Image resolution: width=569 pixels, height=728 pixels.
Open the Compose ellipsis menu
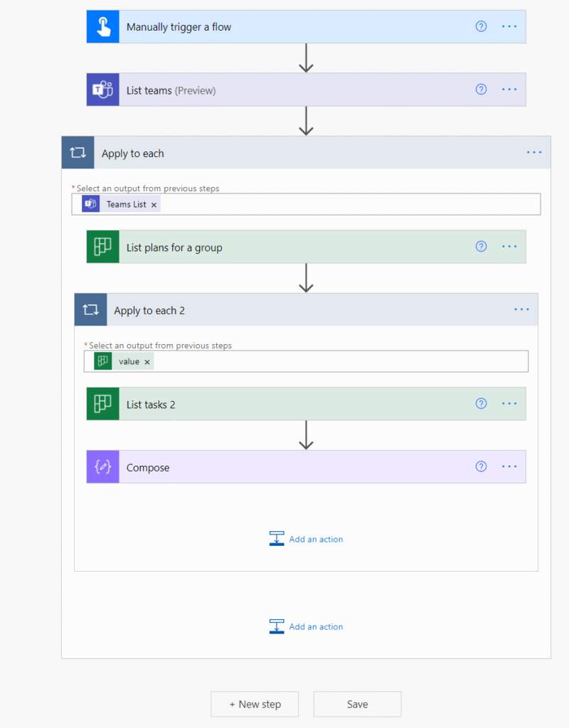(509, 466)
